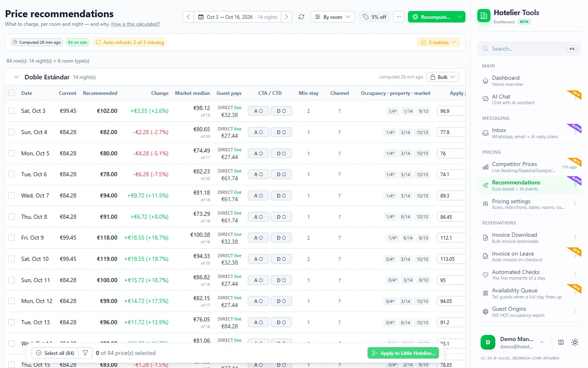This screenshot has width=588, height=368.
Task: Expand the 3 notices dropdown
Action: click(439, 42)
